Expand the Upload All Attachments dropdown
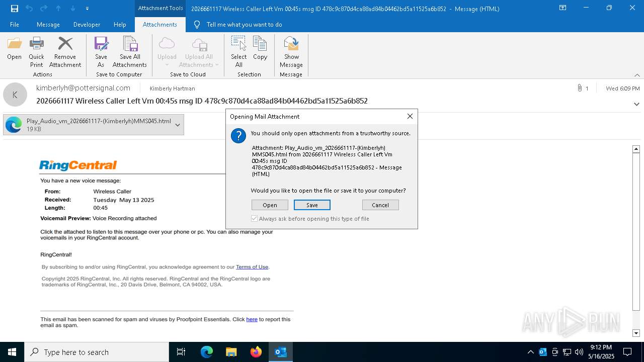Viewport: 644px width, 362px height. (217, 65)
